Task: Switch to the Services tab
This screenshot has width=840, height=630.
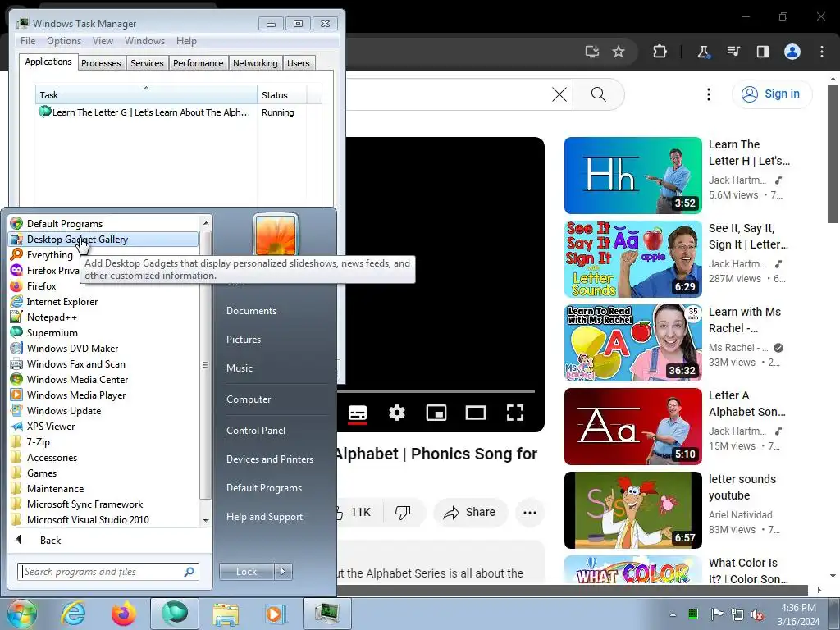Action: [147, 63]
